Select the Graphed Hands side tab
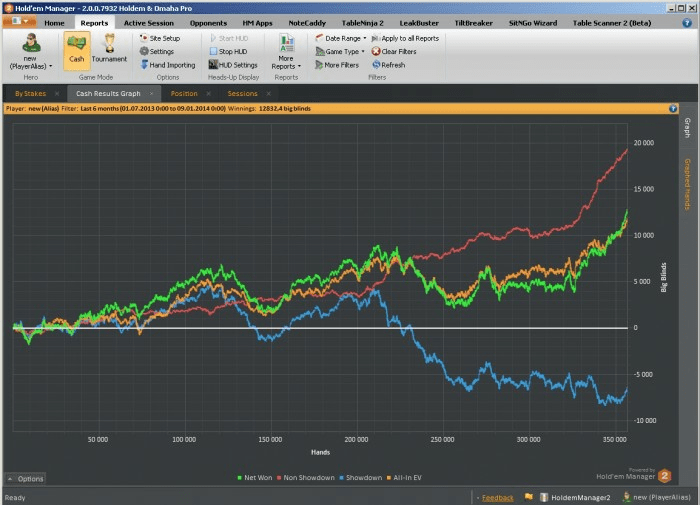Image resolution: width=700 pixels, height=505 pixels. pos(688,184)
